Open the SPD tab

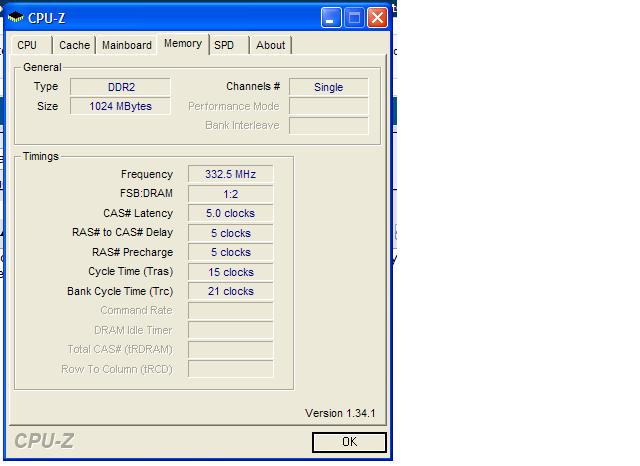pyautogui.click(x=229, y=45)
